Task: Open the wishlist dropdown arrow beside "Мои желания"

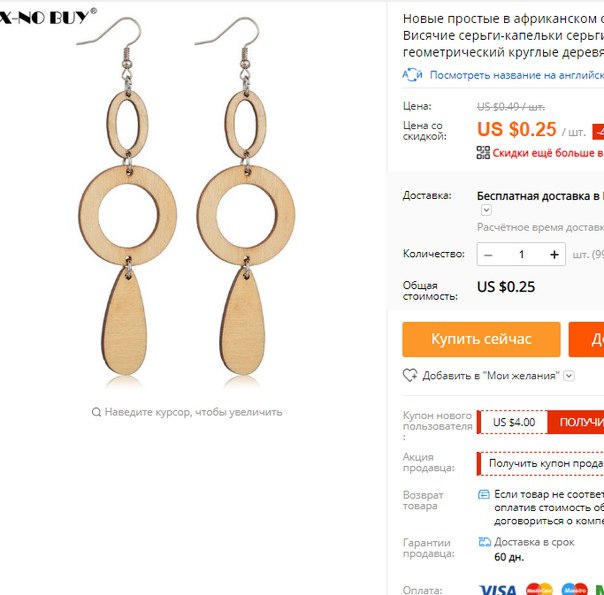Action: click(569, 375)
